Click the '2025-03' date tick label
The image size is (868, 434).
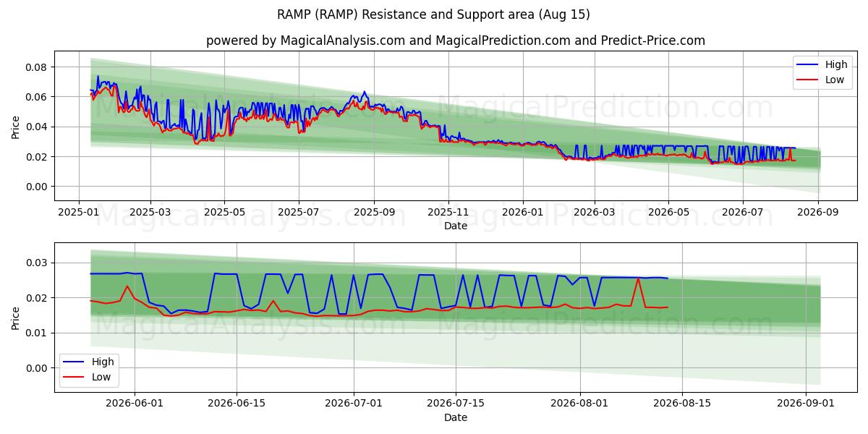tap(150, 213)
